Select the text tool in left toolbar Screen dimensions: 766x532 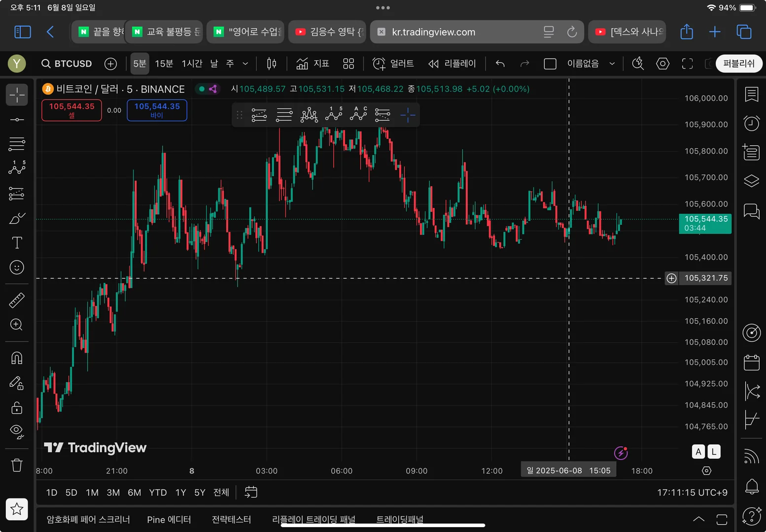tap(17, 242)
